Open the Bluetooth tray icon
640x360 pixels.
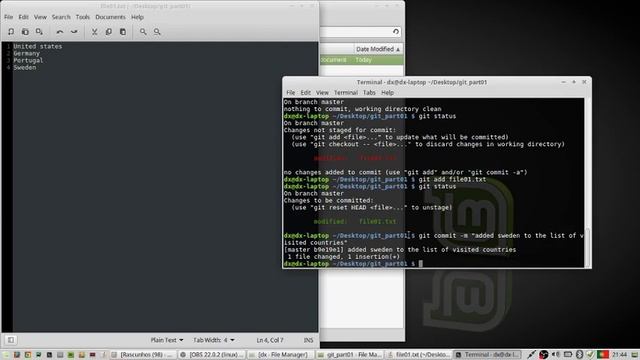tap(579, 354)
